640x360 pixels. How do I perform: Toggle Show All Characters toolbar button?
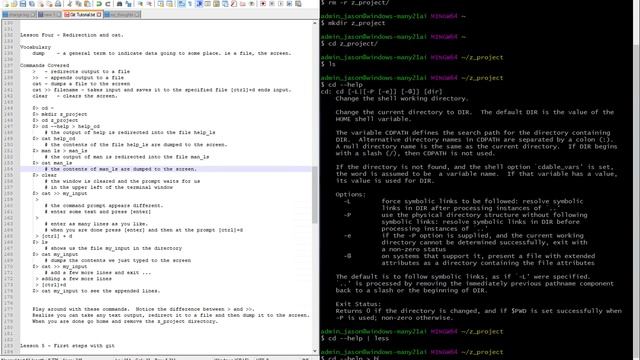click(190, 4)
